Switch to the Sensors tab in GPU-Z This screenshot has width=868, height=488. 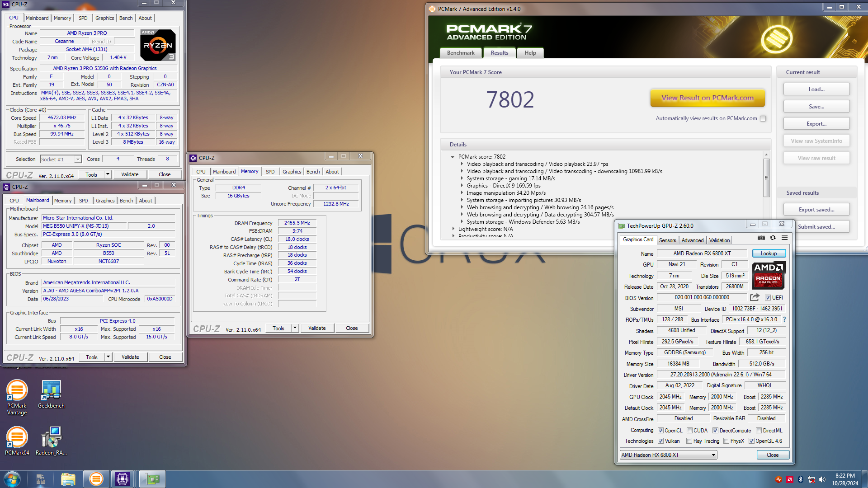(667, 240)
